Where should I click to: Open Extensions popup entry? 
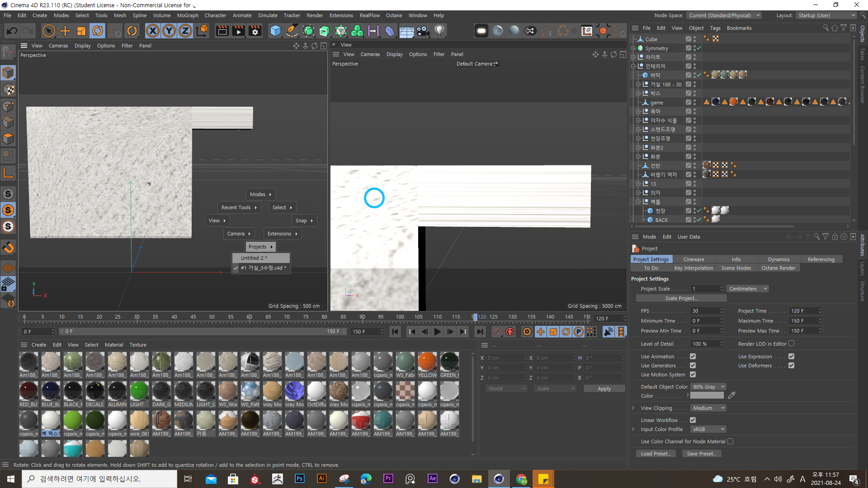click(282, 234)
